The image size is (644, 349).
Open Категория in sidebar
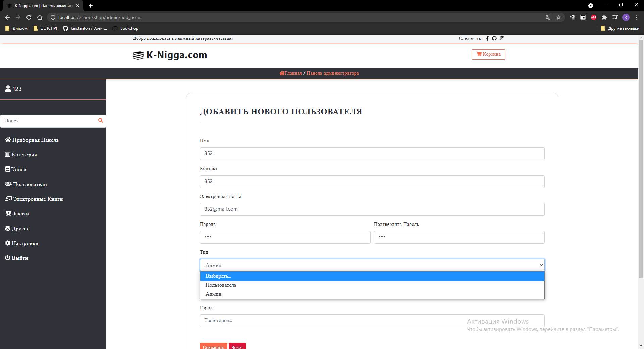21,155
